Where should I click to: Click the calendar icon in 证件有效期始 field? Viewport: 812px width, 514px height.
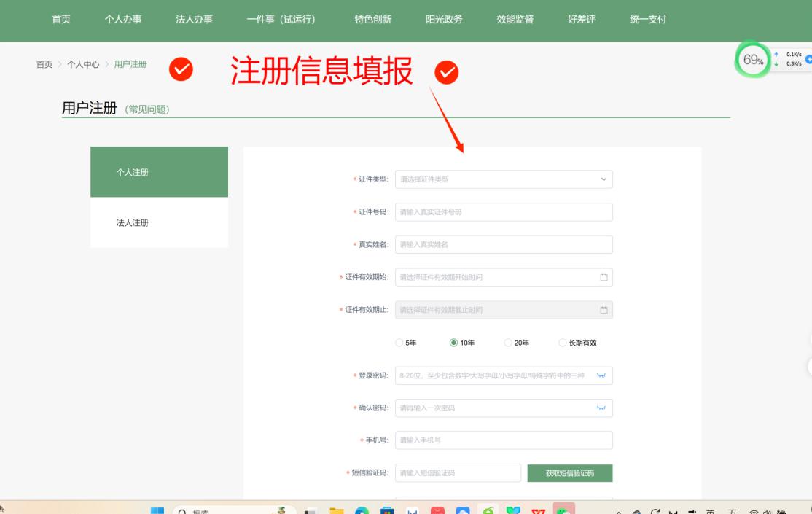point(603,277)
